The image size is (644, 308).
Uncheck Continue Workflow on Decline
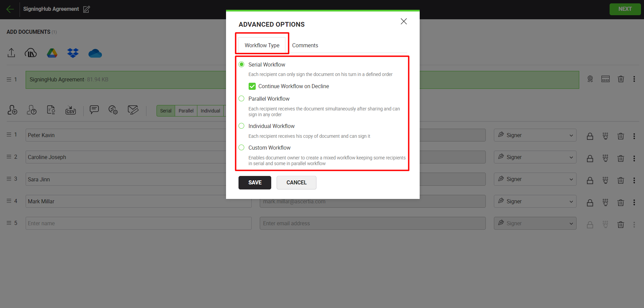(252, 86)
